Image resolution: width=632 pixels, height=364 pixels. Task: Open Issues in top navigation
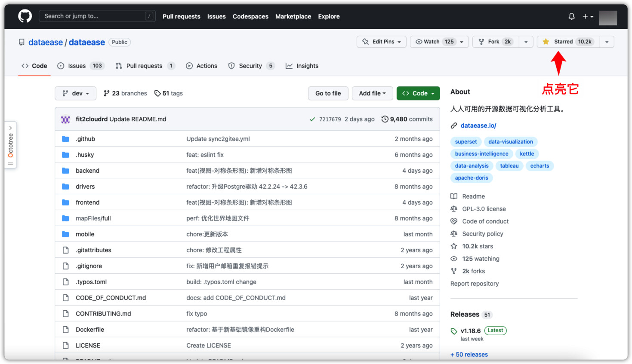216,16
